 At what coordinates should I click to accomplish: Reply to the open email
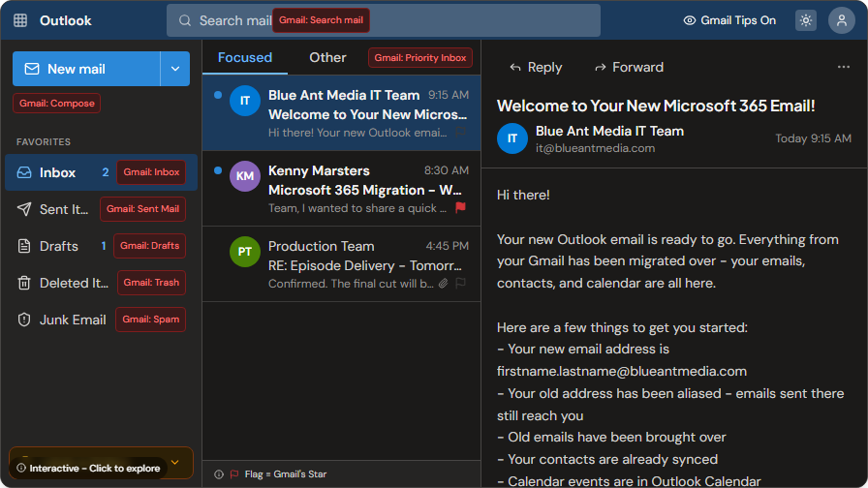[536, 68]
